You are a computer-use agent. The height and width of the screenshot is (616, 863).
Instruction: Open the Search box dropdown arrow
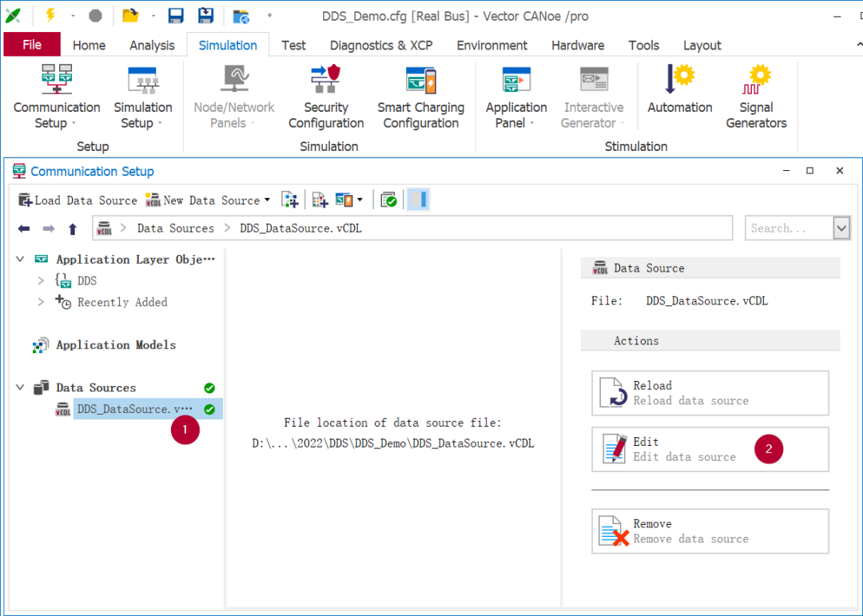point(841,228)
